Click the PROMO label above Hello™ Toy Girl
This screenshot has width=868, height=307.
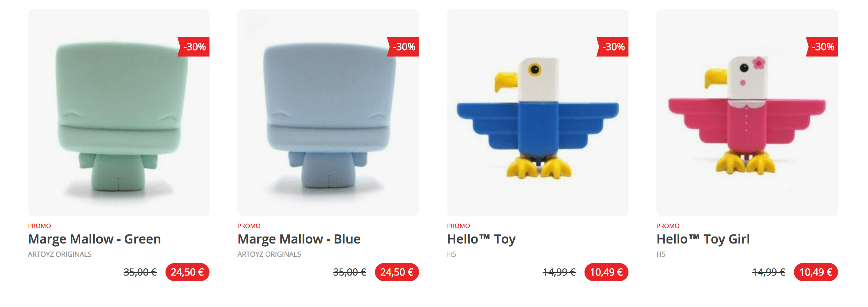[x=668, y=226]
